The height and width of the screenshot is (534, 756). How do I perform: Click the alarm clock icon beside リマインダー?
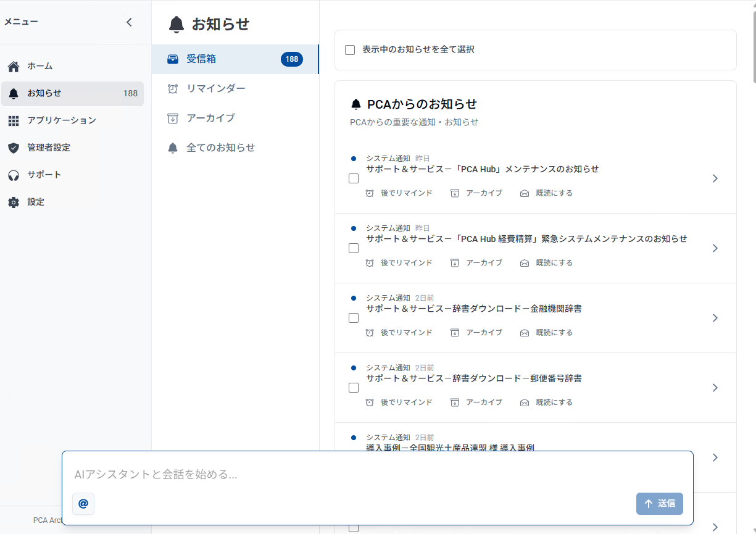click(x=173, y=88)
